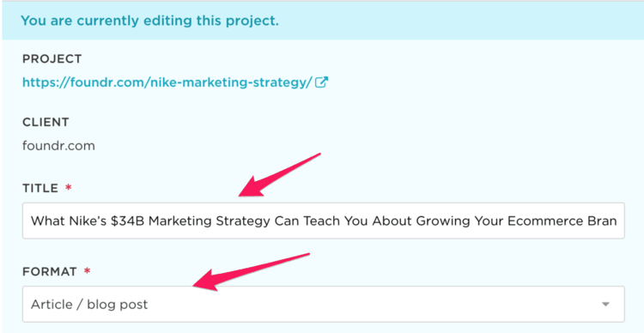Image resolution: width=644 pixels, height=333 pixels.
Task: Click the 'currently editing this project' banner
Action: coord(322,21)
